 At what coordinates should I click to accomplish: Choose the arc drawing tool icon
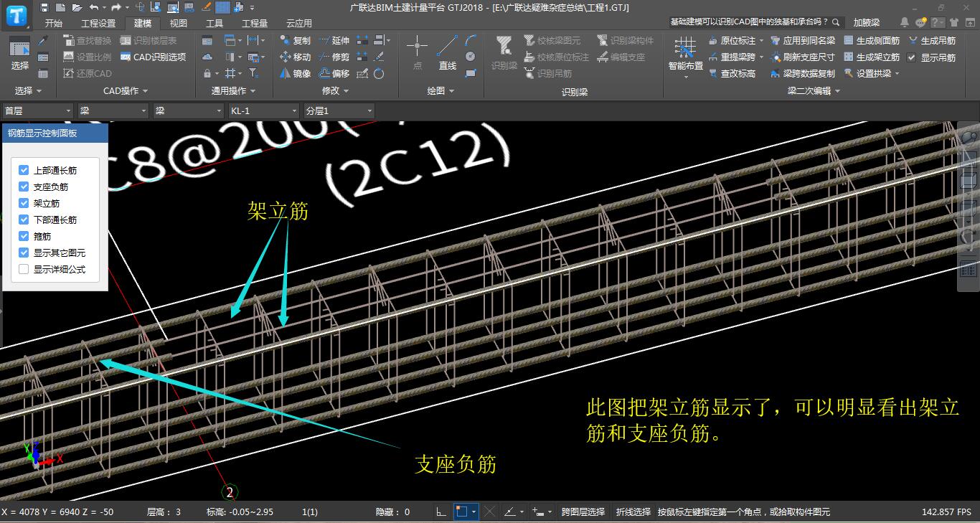click(x=471, y=40)
